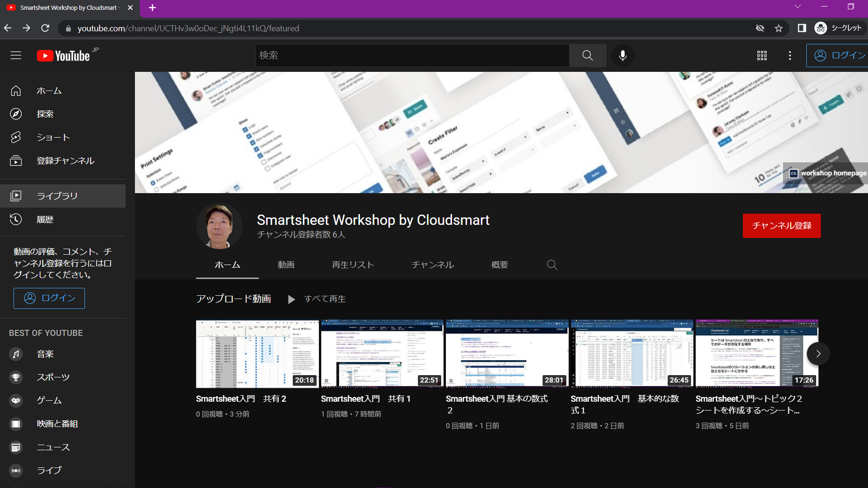The height and width of the screenshot is (488, 868).
Task: Open ライブ (Live) category
Action: [x=63, y=471]
